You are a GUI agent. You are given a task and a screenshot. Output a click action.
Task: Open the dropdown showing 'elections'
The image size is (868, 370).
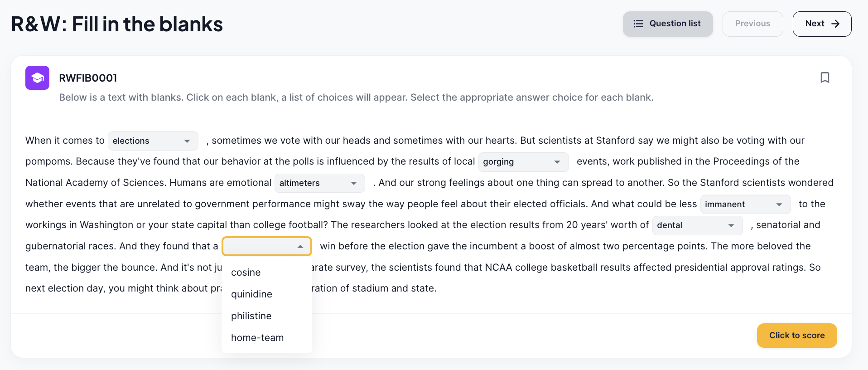coord(153,141)
